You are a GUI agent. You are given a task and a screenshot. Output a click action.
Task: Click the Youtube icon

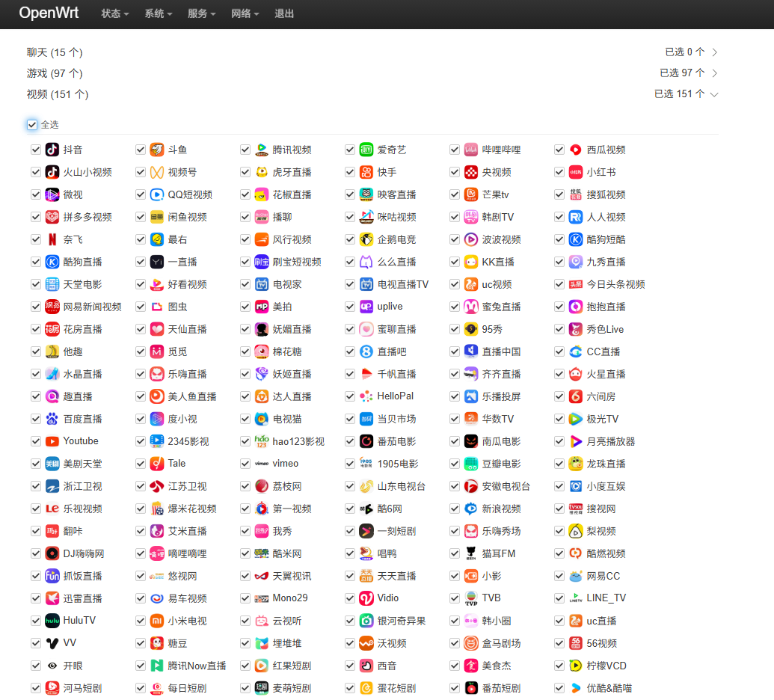(x=52, y=441)
